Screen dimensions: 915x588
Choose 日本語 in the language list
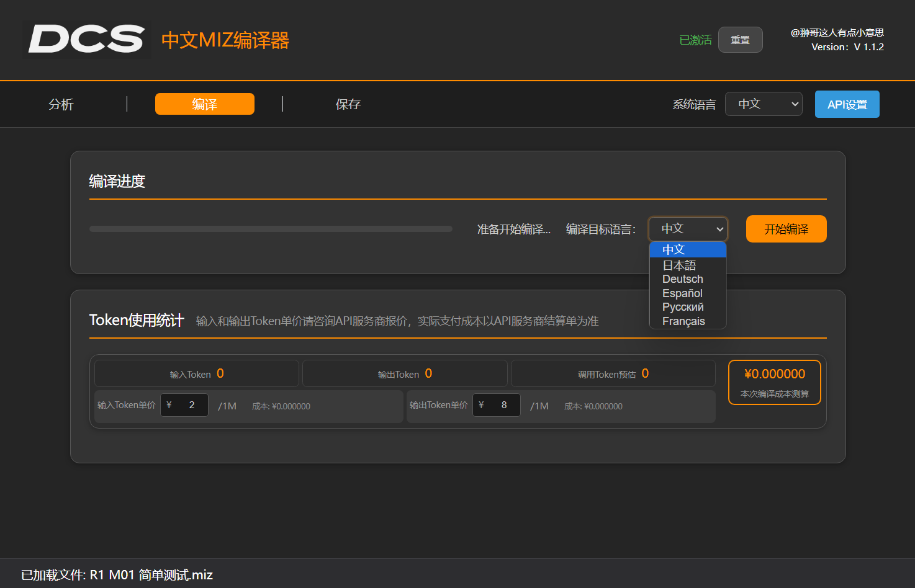(x=688, y=265)
